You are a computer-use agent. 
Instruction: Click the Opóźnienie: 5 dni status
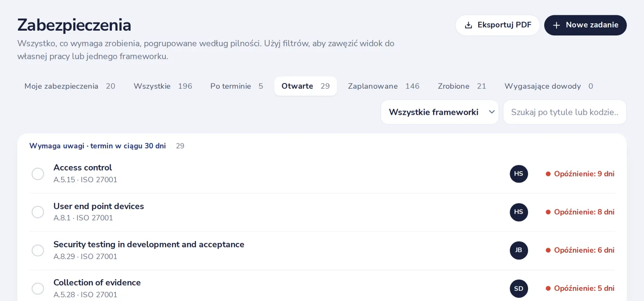click(580, 289)
